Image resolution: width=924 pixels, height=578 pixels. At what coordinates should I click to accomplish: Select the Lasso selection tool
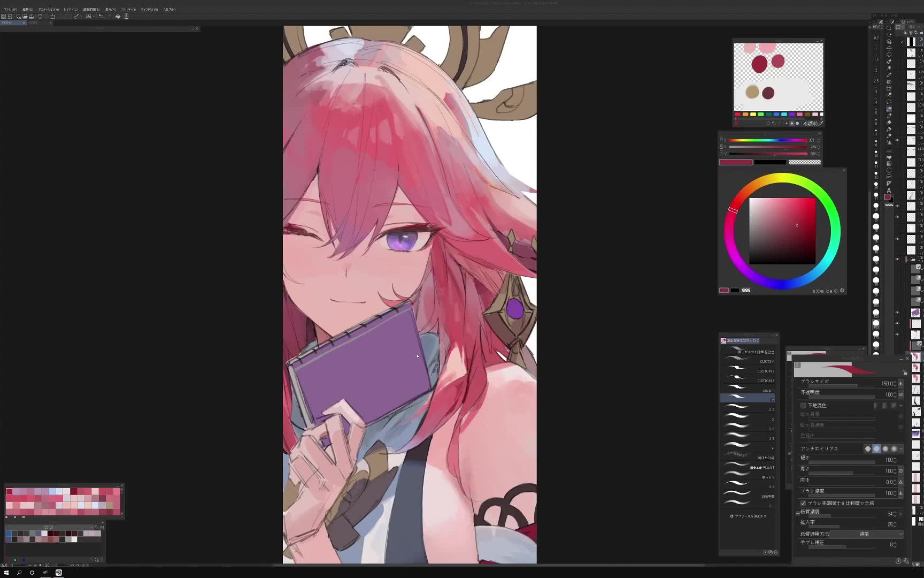889,55
